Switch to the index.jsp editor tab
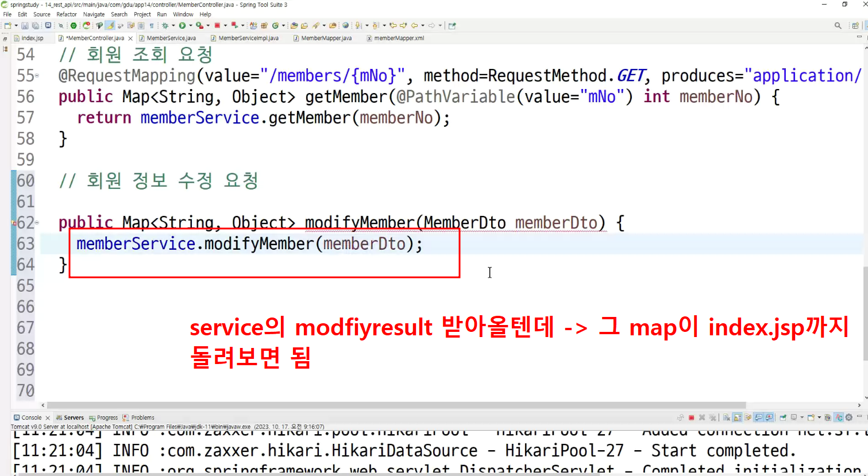This screenshot has height=476, width=868. pyautogui.click(x=28, y=38)
